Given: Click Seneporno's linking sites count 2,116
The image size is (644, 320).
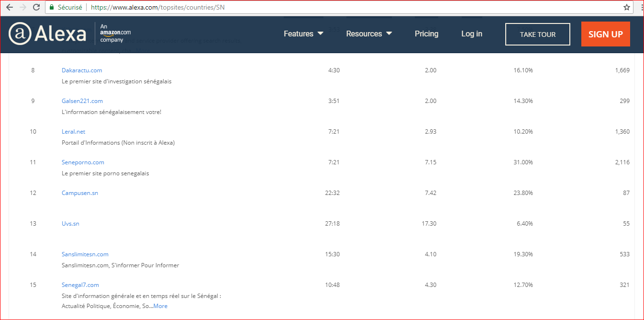Looking at the screenshot, I should coord(622,162).
